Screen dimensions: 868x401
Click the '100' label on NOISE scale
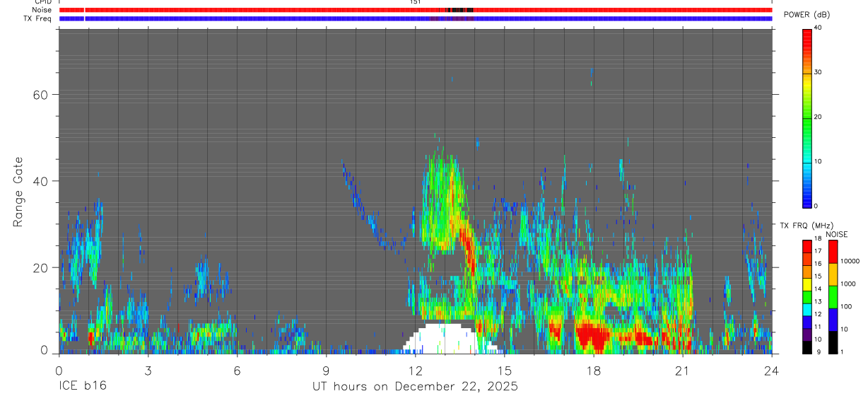[847, 306]
